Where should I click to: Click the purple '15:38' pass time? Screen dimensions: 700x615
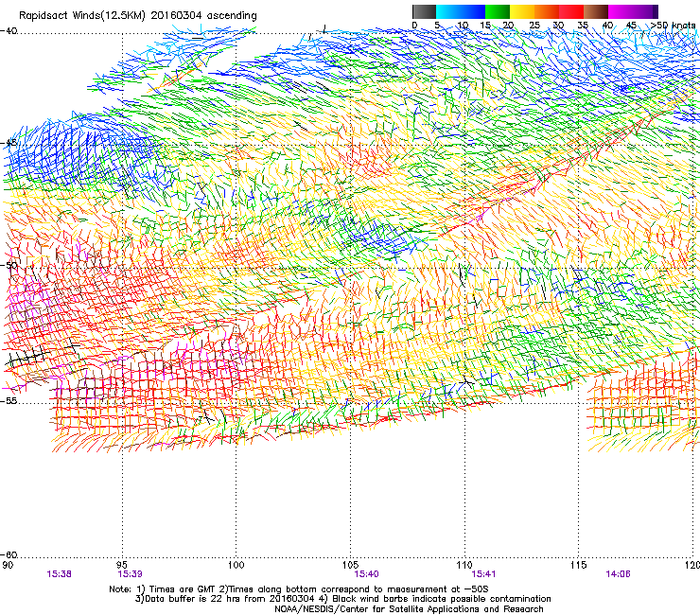pyautogui.click(x=59, y=574)
